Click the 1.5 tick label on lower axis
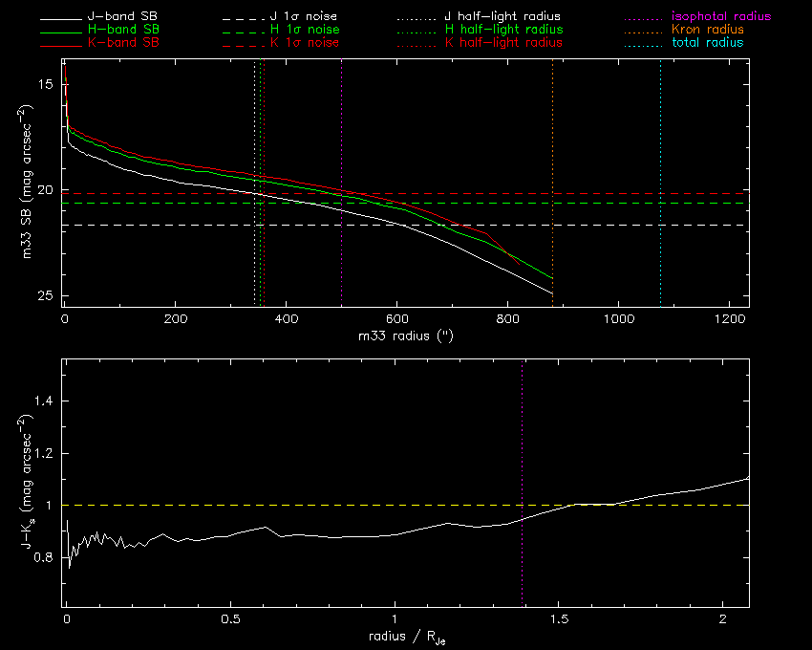The width and height of the screenshot is (812, 650). click(x=559, y=618)
